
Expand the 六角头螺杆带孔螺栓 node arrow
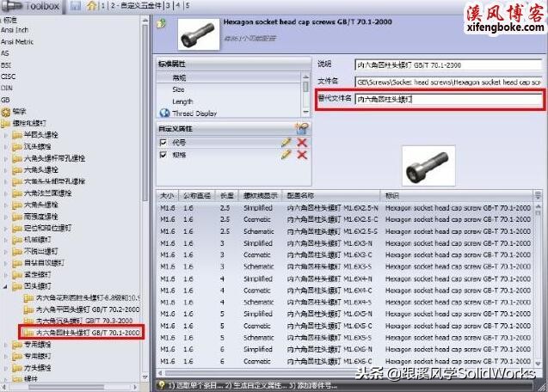[x=5, y=159]
